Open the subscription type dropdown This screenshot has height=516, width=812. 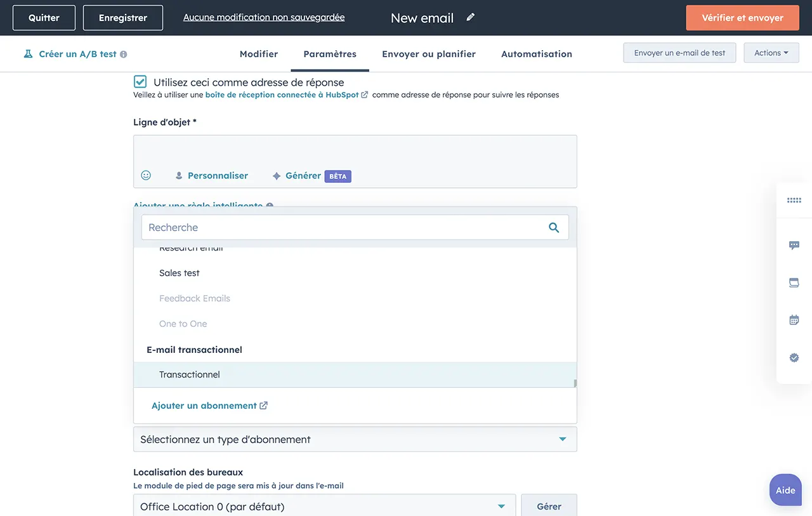tap(355, 439)
